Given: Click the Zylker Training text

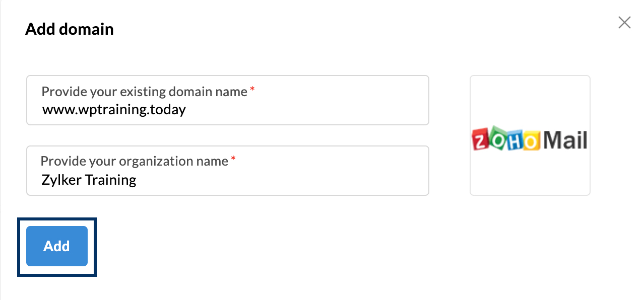Looking at the screenshot, I should pos(89,180).
